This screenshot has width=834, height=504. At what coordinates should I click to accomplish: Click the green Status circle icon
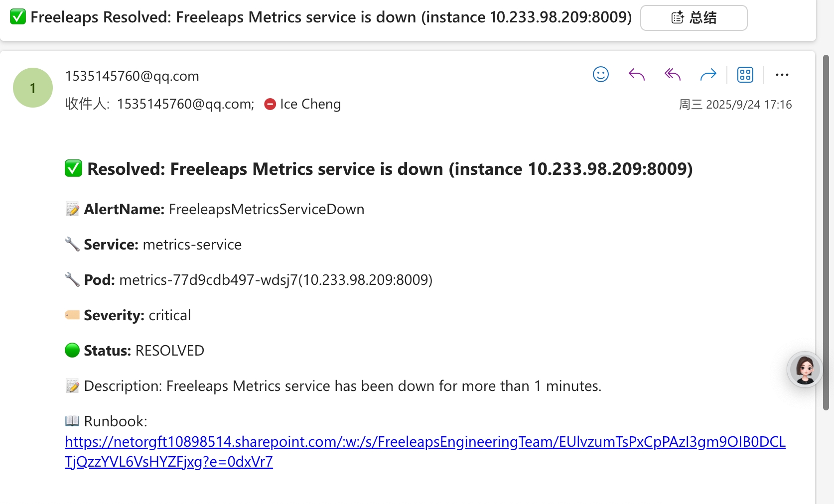pos(72,351)
